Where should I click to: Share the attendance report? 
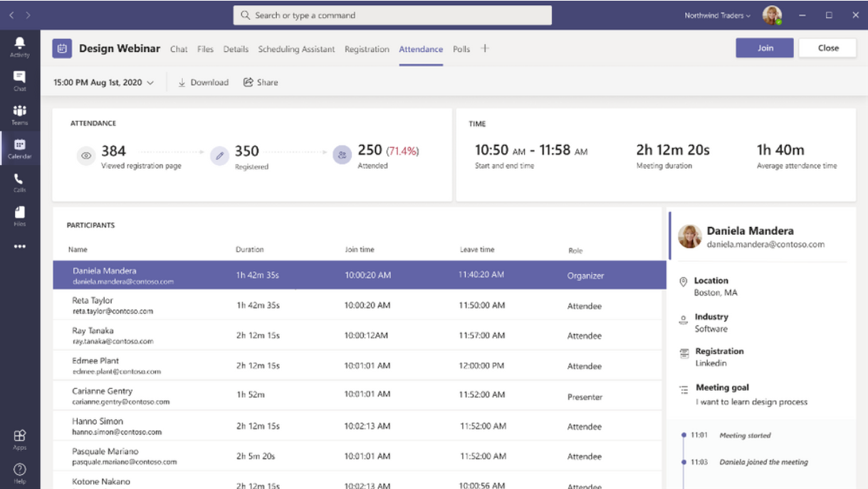[x=261, y=83]
